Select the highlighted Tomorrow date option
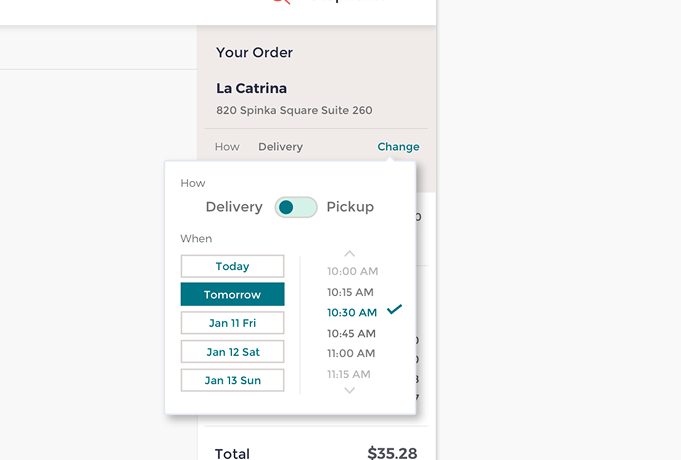The height and width of the screenshot is (460, 681). [232, 295]
